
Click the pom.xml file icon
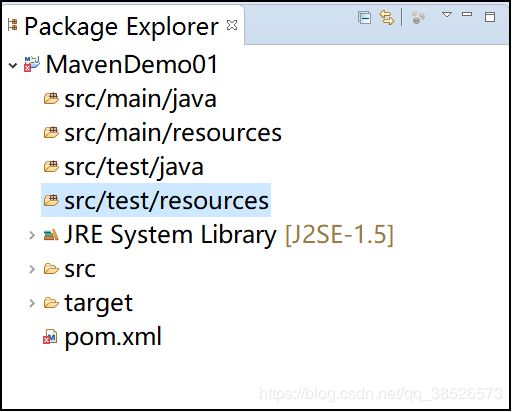(50, 337)
